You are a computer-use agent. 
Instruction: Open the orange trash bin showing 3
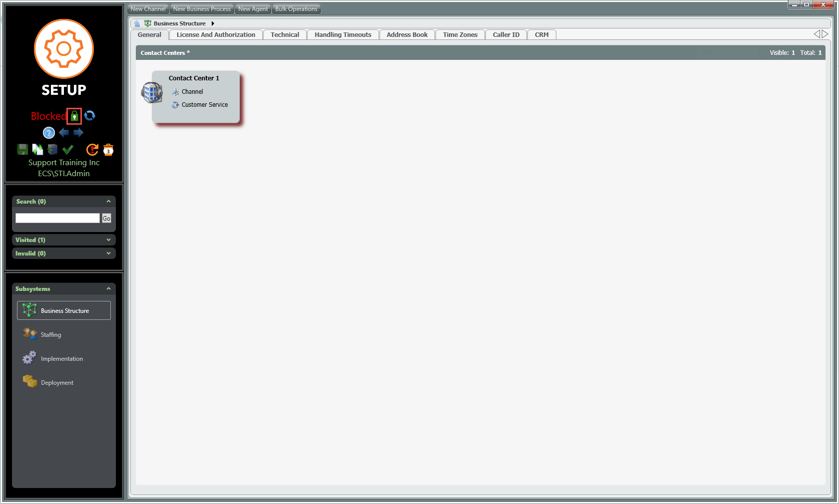coord(108,150)
